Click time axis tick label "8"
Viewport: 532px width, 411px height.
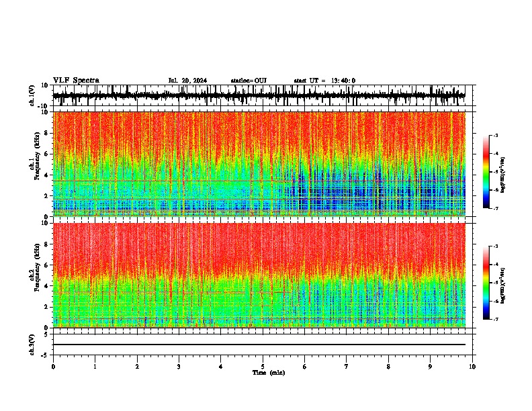click(388, 367)
